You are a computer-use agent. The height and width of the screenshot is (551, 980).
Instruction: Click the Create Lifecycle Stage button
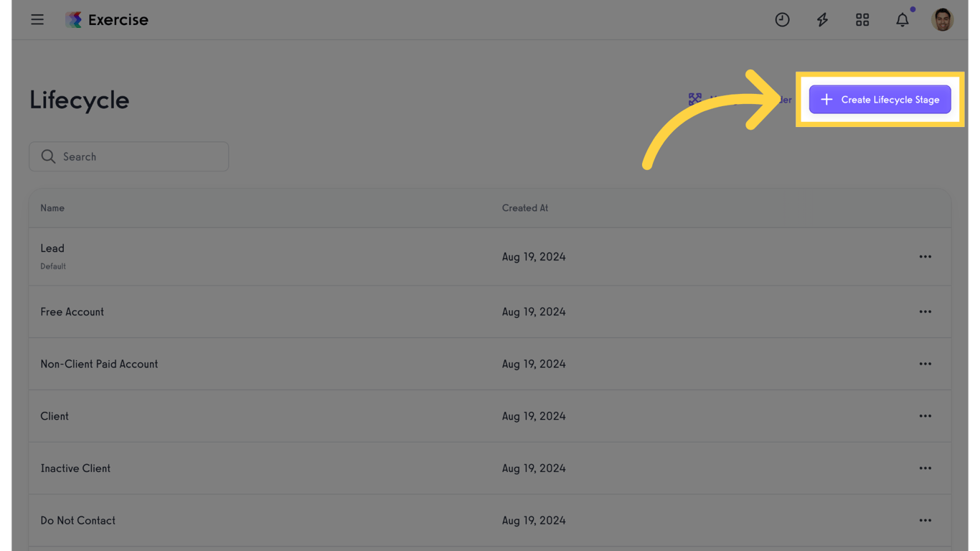click(x=880, y=100)
